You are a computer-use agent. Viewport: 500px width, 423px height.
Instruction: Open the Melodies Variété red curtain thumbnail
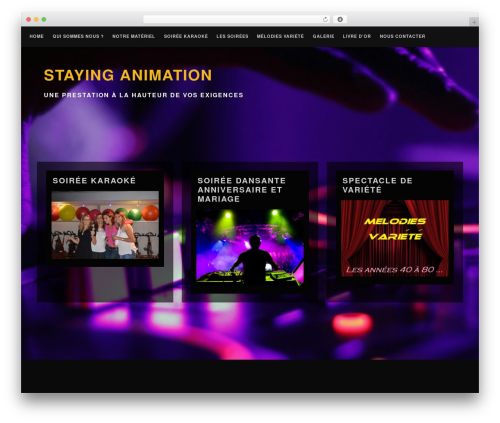395,238
